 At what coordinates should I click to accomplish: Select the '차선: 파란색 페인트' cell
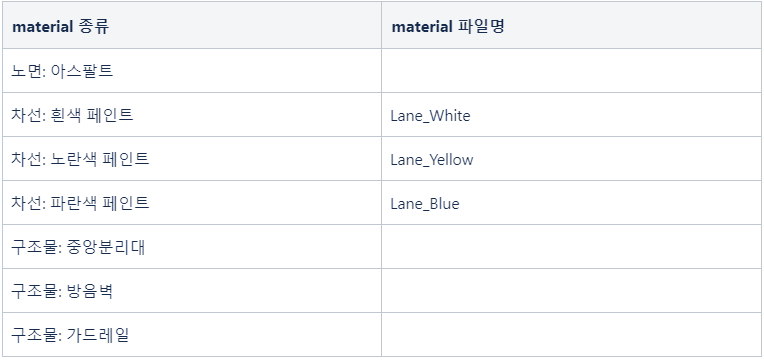click(x=192, y=203)
